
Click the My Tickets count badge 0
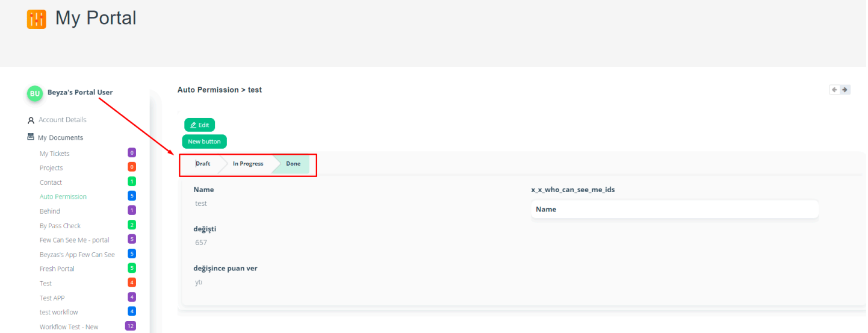tap(132, 153)
